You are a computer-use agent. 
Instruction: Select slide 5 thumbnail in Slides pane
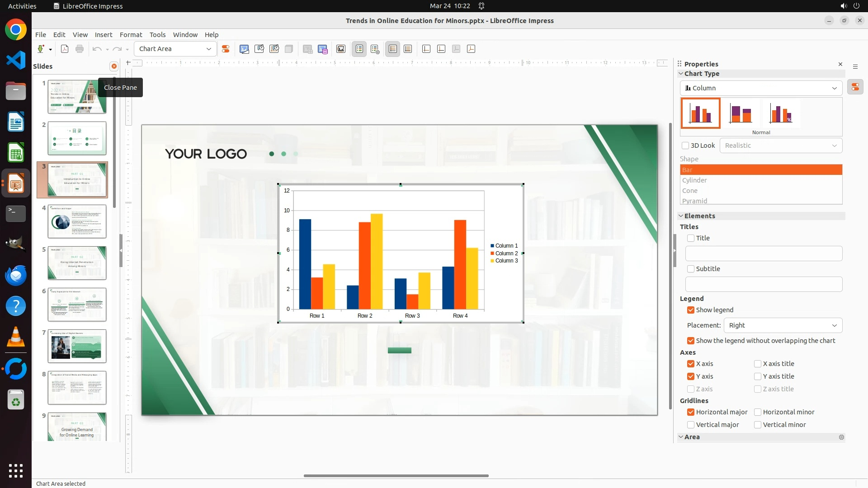(x=77, y=263)
